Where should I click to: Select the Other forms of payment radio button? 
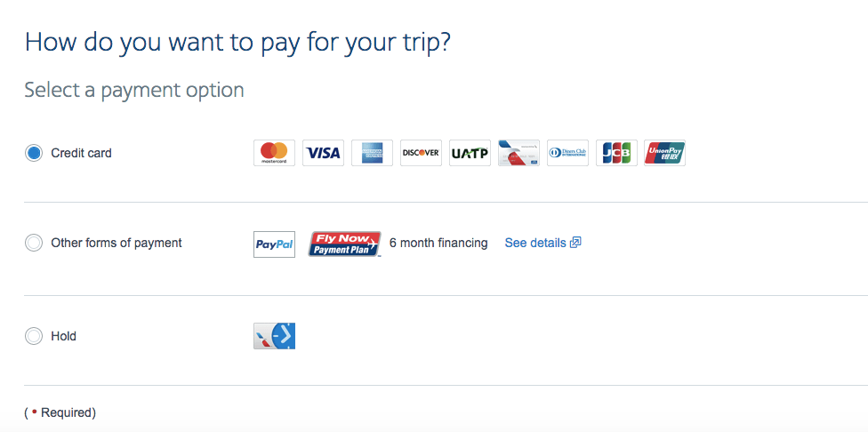point(34,243)
